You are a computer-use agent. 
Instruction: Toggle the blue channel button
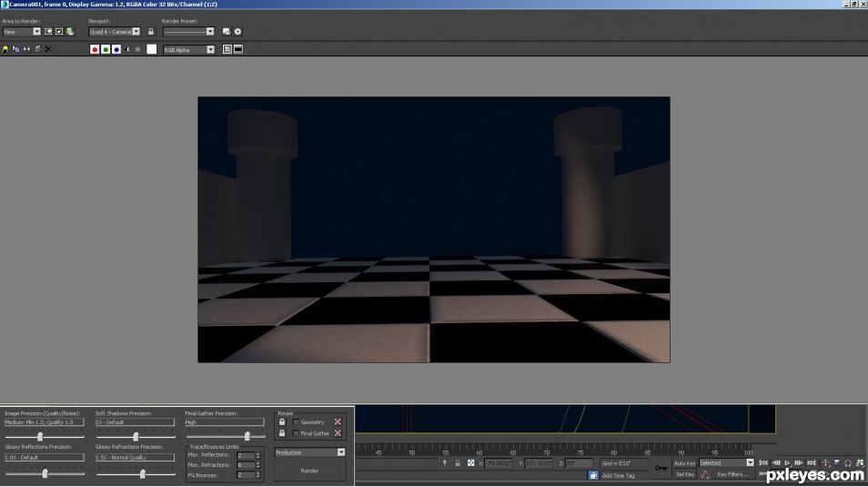pos(116,49)
